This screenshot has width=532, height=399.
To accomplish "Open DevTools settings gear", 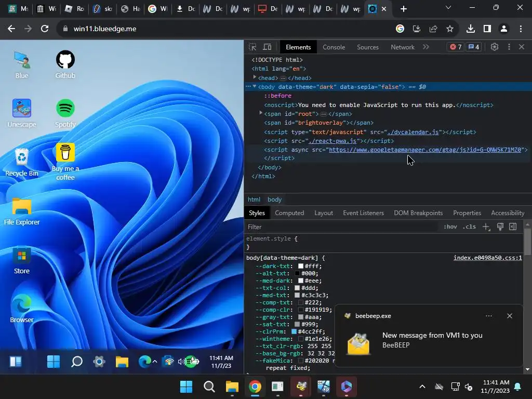I will click(x=495, y=47).
